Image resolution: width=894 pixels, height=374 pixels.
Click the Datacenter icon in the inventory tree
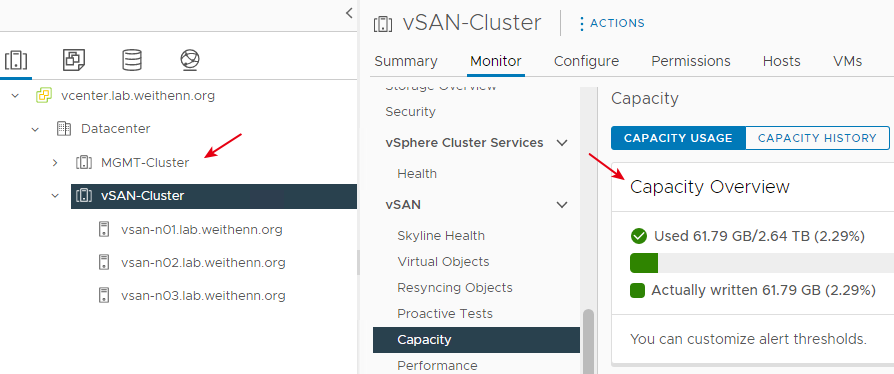tap(64, 128)
